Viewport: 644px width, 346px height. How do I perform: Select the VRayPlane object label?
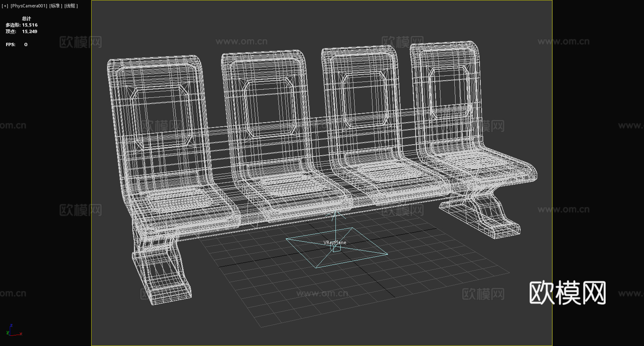(x=335, y=242)
